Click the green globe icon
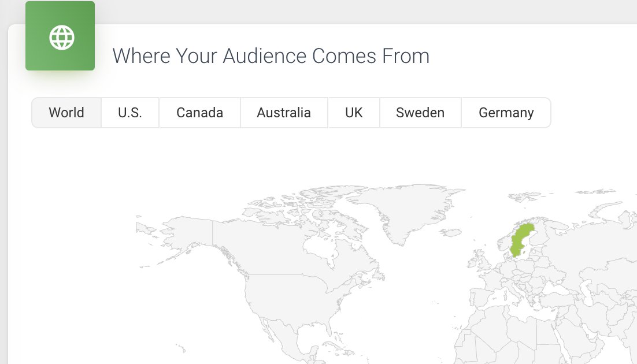The image size is (637, 364). pos(60,37)
